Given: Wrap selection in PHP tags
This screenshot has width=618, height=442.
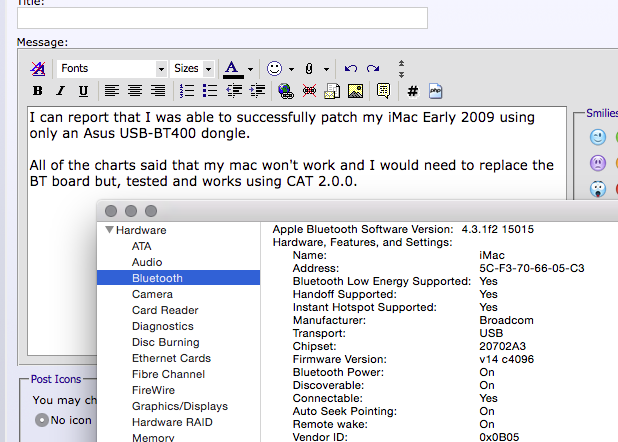Looking at the screenshot, I should click(436, 91).
